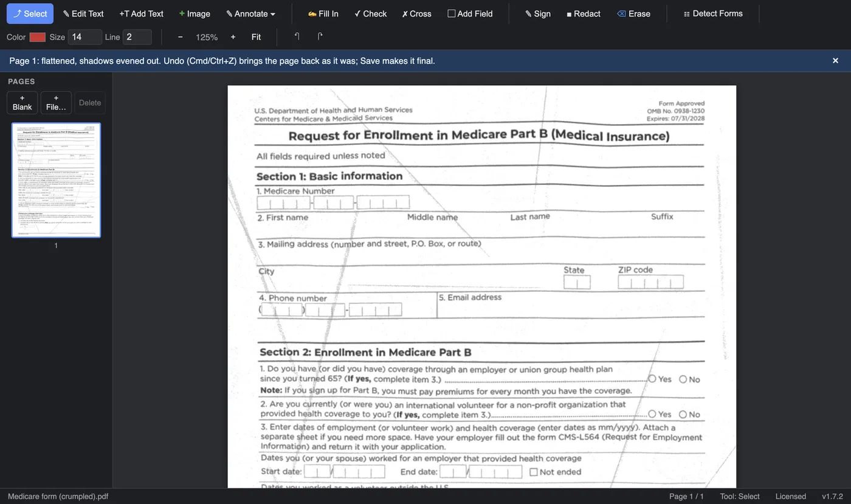
Task: Run Detect Forms on the document
Action: (x=712, y=13)
